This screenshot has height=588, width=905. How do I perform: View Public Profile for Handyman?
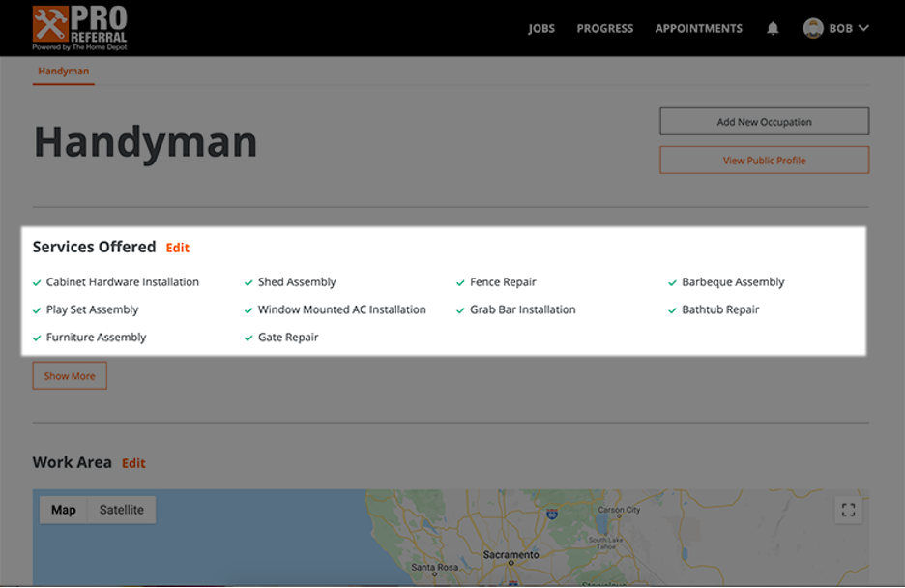(x=764, y=160)
